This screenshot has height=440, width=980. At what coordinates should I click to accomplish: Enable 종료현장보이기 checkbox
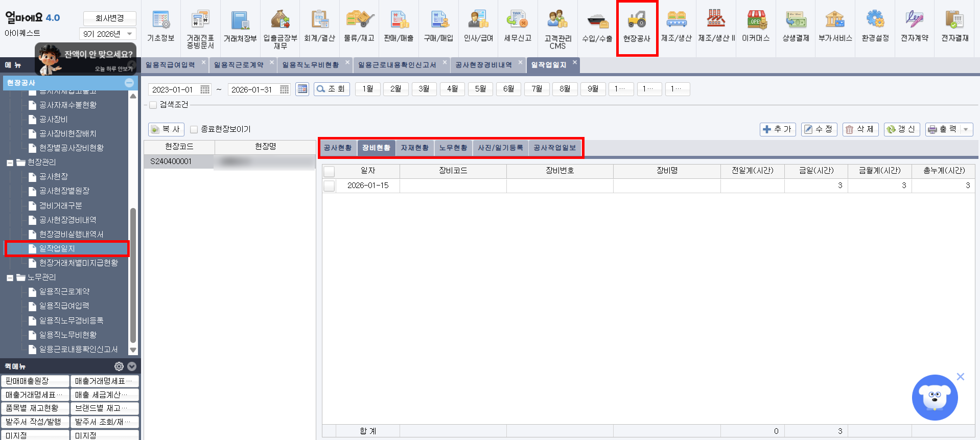tap(194, 129)
